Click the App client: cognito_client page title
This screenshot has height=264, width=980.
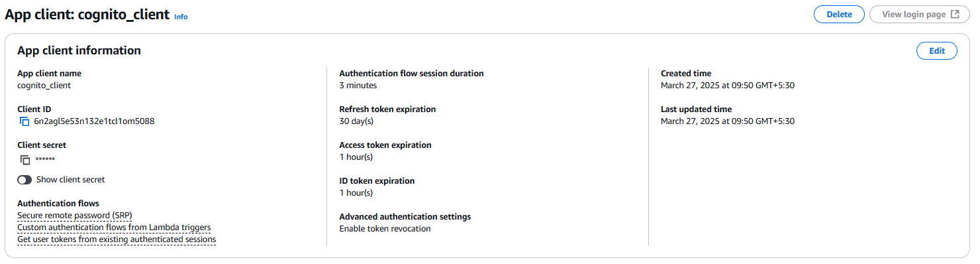(87, 15)
